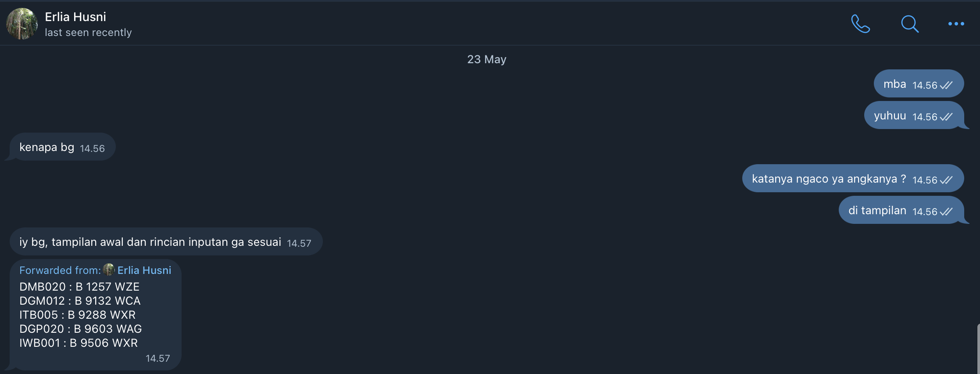The height and width of the screenshot is (374, 980).
Task: Open the three-dot more options menu
Action: pyautogui.click(x=956, y=24)
